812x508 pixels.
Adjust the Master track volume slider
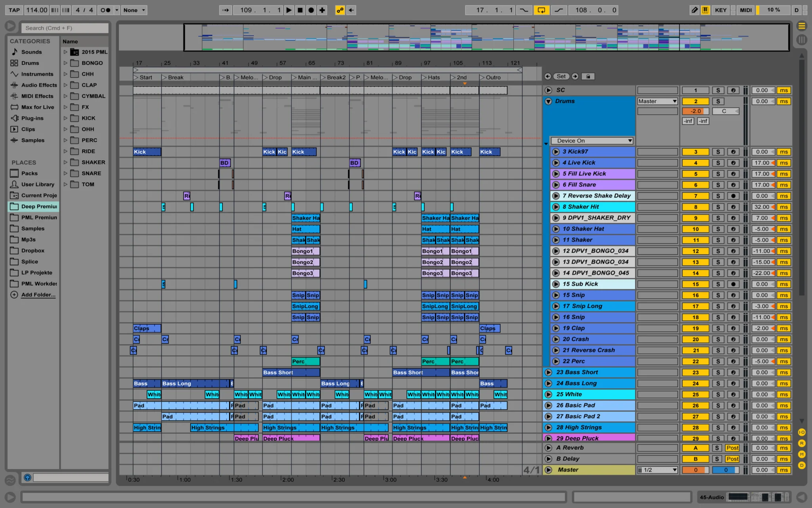pos(695,470)
